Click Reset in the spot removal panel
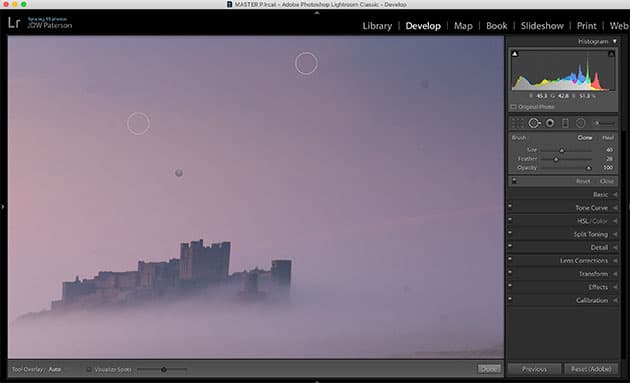630x383 pixels. (583, 181)
